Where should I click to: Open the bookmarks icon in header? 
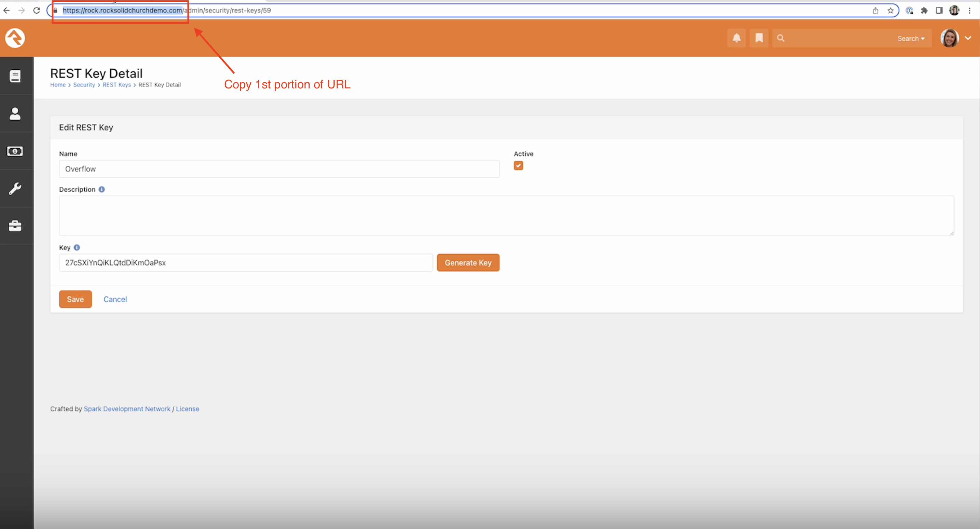[x=759, y=38]
